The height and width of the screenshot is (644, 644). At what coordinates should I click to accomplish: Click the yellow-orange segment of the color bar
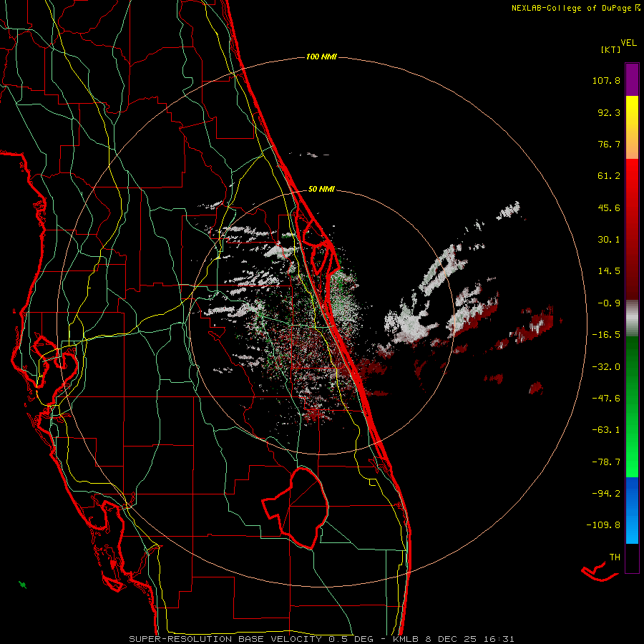pos(632,127)
